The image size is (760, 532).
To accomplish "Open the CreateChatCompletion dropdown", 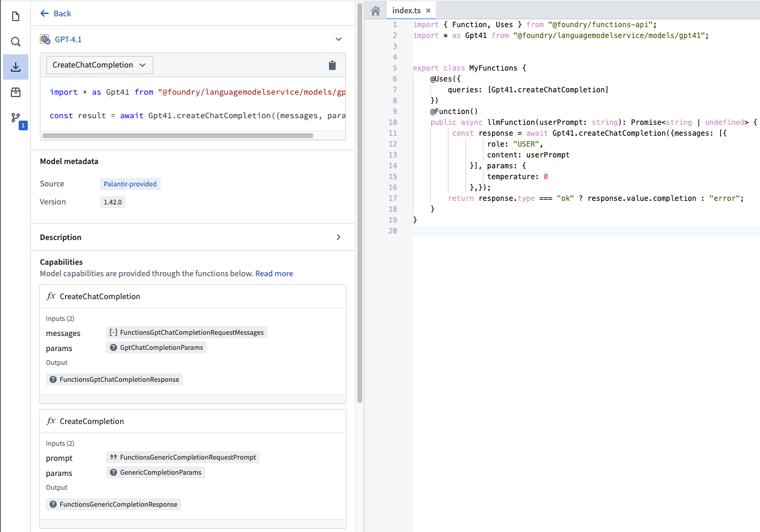I will point(100,65).
